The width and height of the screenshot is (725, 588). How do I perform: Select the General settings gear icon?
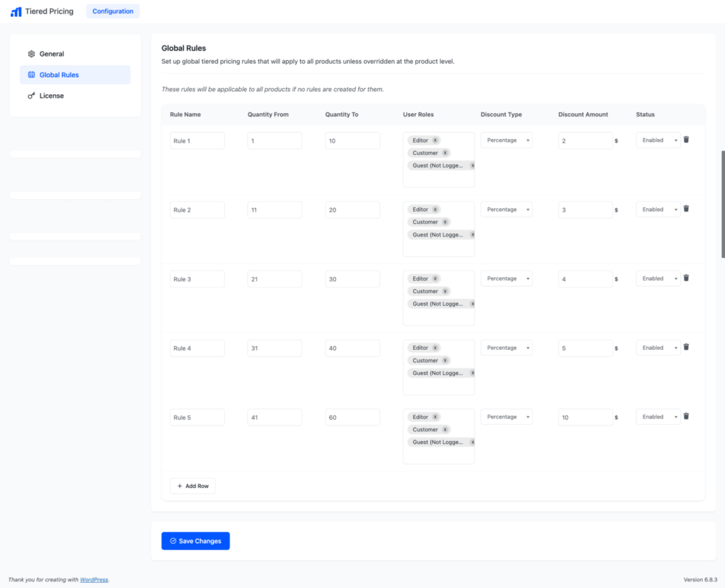point(31,54)
